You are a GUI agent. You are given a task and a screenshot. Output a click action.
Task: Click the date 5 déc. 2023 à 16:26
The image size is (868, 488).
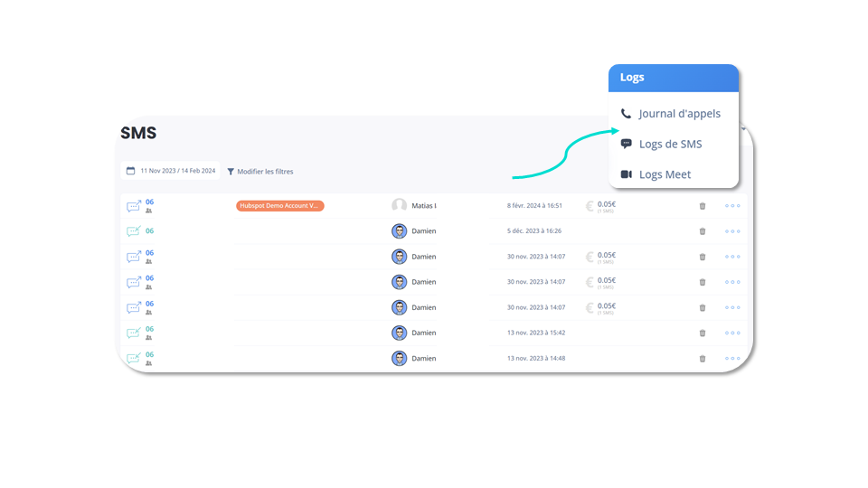(534, 231)
